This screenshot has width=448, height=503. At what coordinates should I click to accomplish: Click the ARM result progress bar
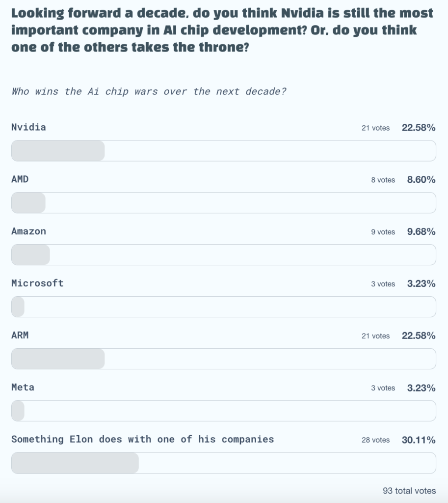[x=223, y=359]
